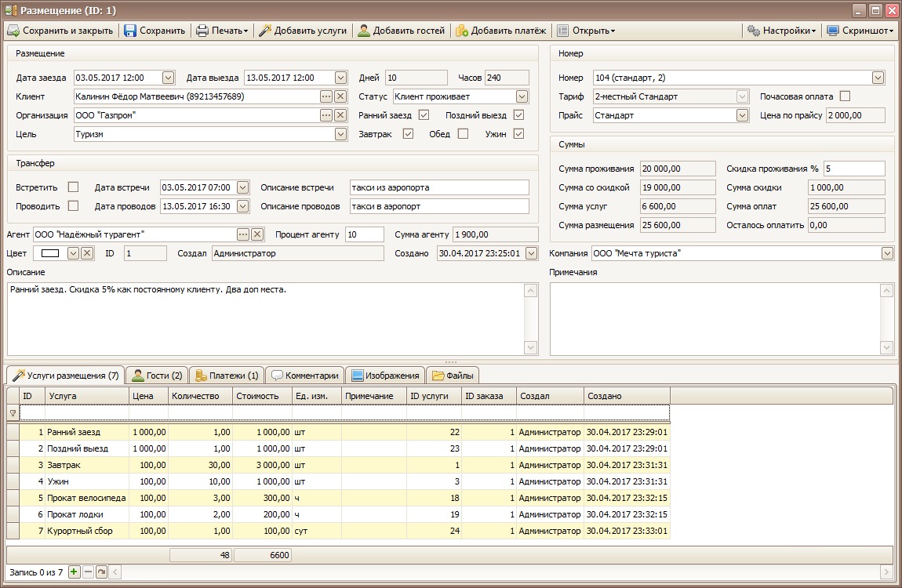Click the white color swatch box
Screen dimensions: 902x588
tap(51, 253)
